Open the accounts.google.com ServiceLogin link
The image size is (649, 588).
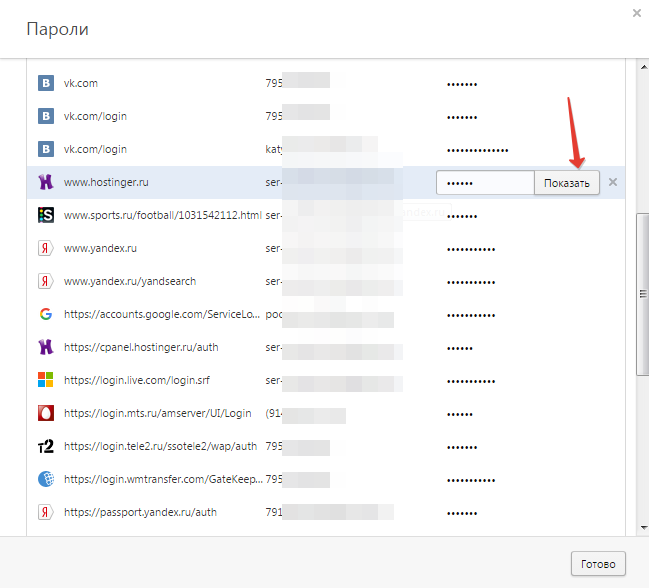(x=162, y=314)
